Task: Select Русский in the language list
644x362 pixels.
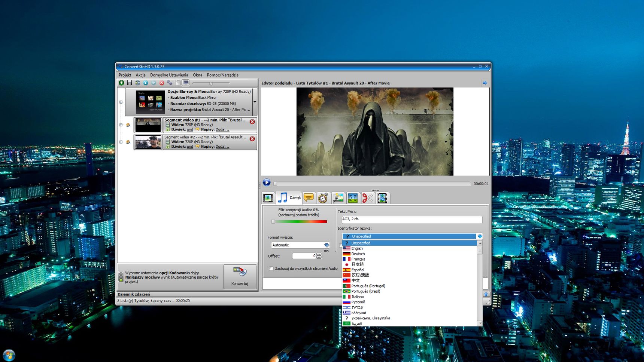Action: (410, 302)
